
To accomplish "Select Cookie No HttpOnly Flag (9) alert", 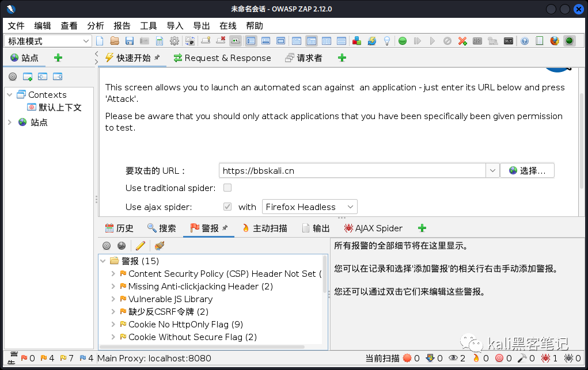I will pyautogui.click(x=185, y=325).
